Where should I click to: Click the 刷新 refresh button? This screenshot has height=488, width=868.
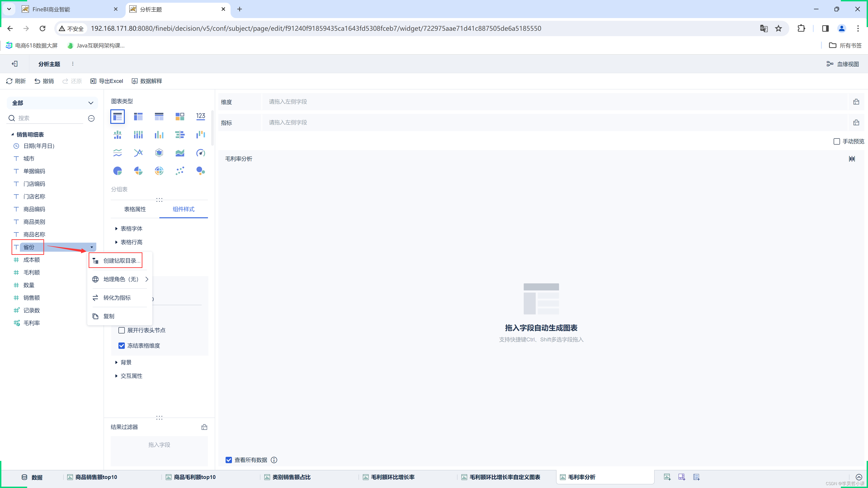click(x=16, y=81)
